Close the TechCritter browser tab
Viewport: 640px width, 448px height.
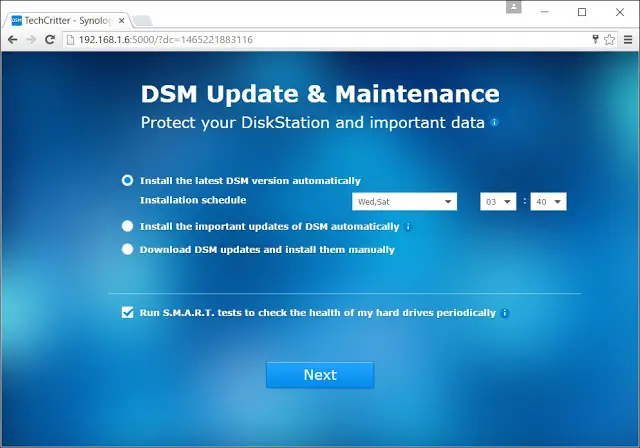coord(121,20)
